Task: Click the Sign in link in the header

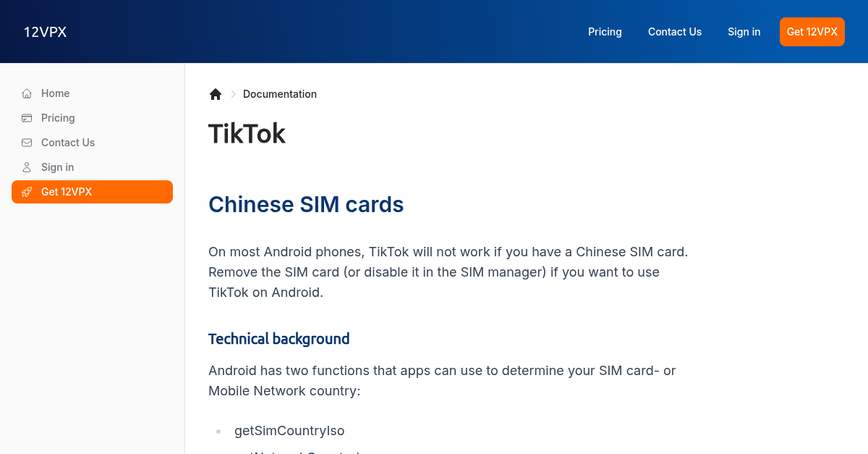Action: [744, 31]
